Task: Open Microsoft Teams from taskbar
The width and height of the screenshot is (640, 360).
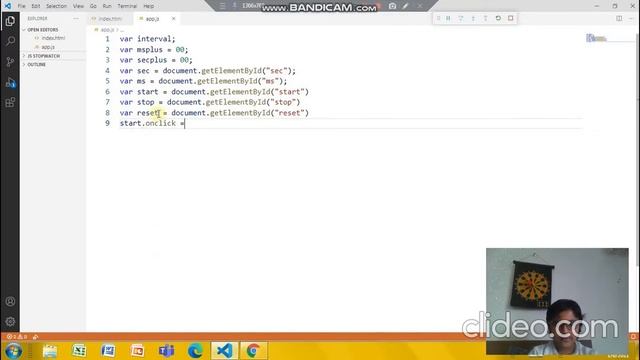Action: (166, 351)
